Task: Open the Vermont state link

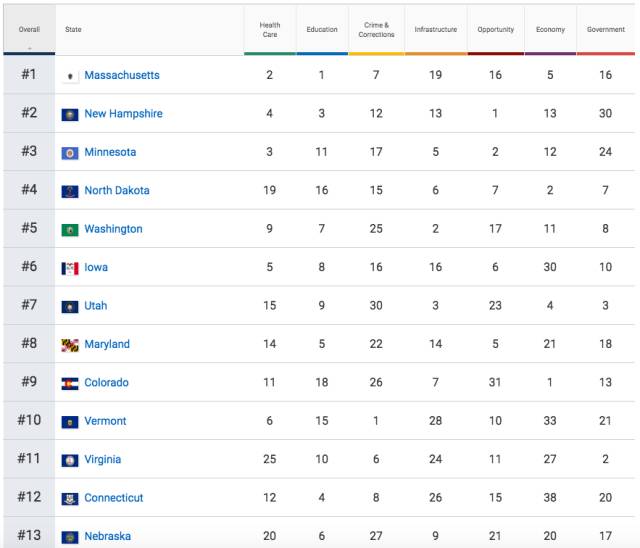Action: [105, 421]
